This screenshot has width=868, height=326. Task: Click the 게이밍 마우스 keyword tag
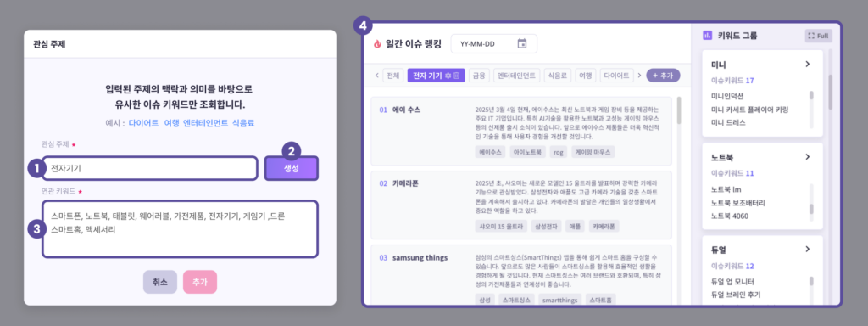593,151
